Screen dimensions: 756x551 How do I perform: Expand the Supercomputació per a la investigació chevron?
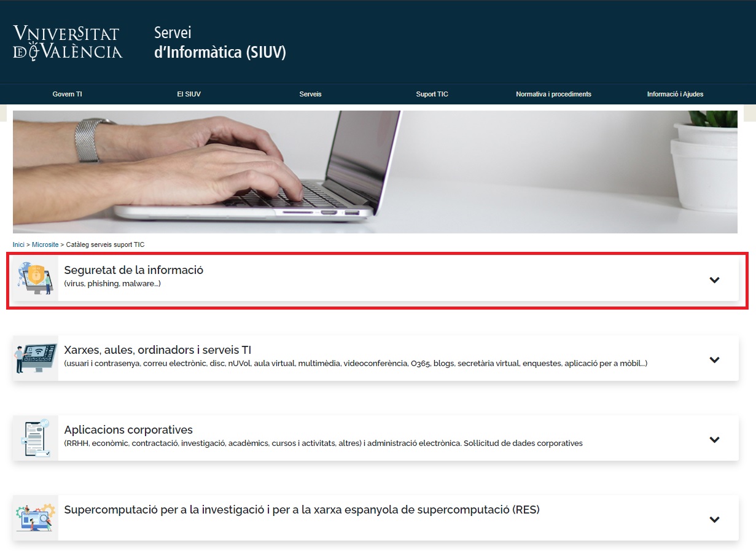coord(714,519)
